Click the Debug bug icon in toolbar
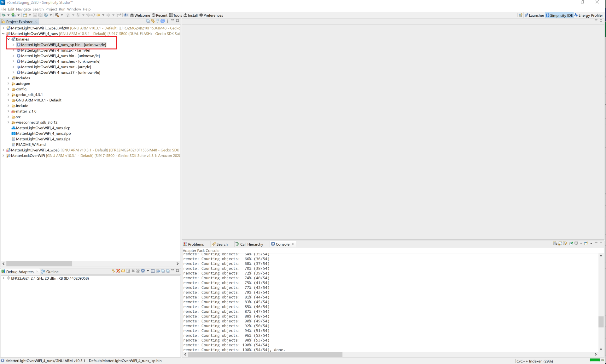 click(3, 15)
